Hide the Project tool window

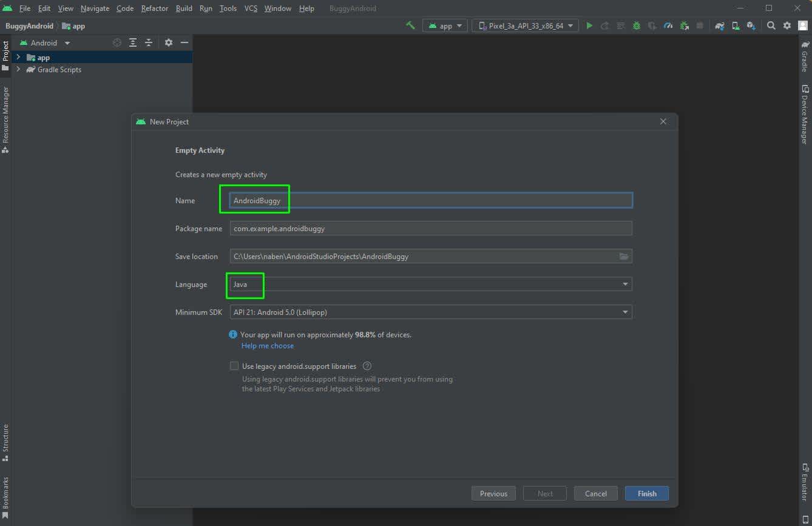(x=184, y=42)
